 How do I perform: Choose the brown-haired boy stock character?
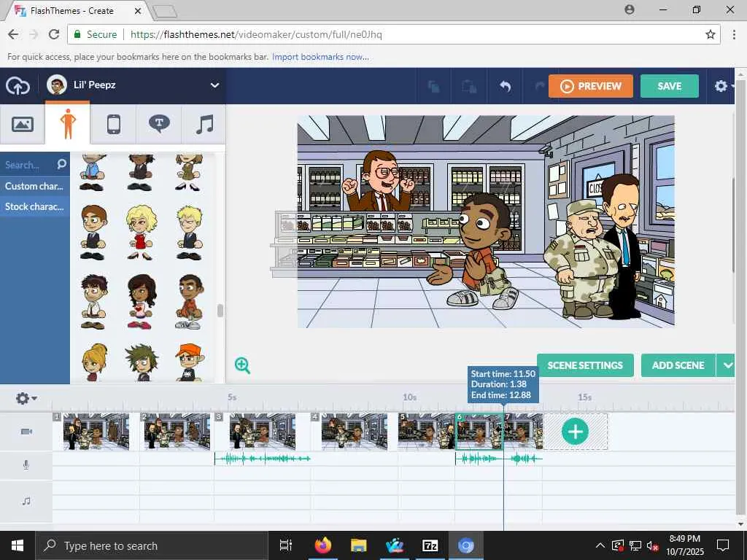(93, 233)
